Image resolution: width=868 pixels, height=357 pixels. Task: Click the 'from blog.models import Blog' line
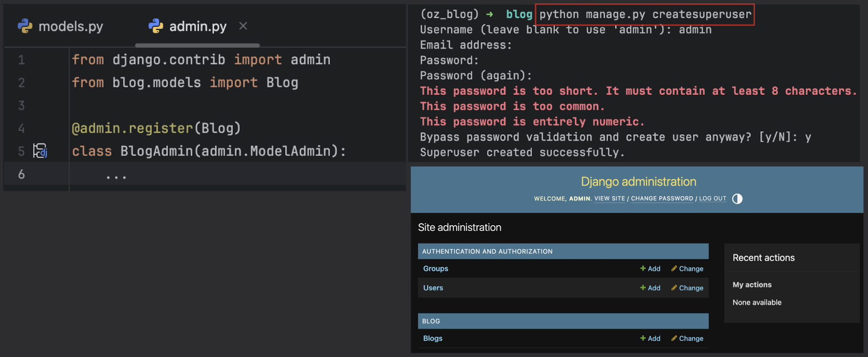185,83
